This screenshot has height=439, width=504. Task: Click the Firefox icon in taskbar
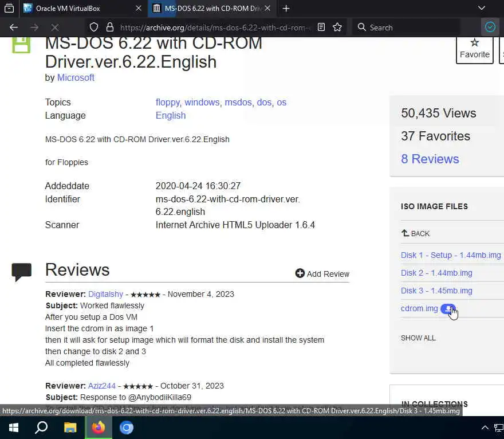(99, 428)
